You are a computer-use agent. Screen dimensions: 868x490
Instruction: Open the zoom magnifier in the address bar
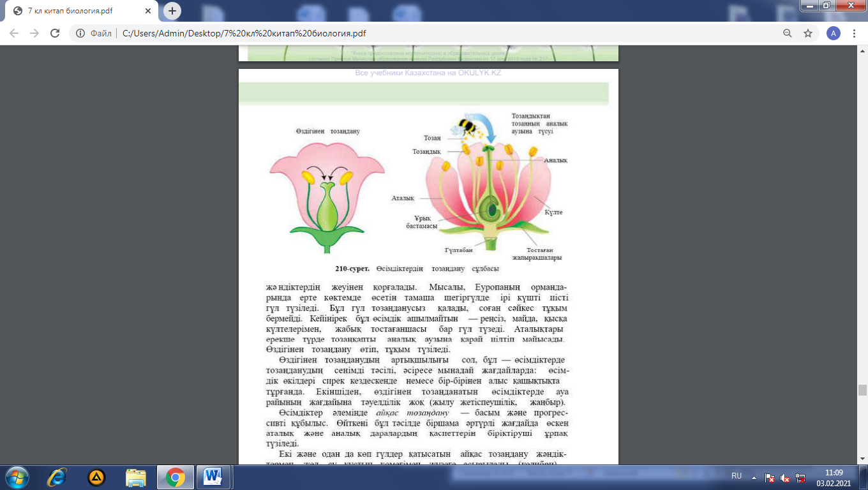[x=788, y=33]
